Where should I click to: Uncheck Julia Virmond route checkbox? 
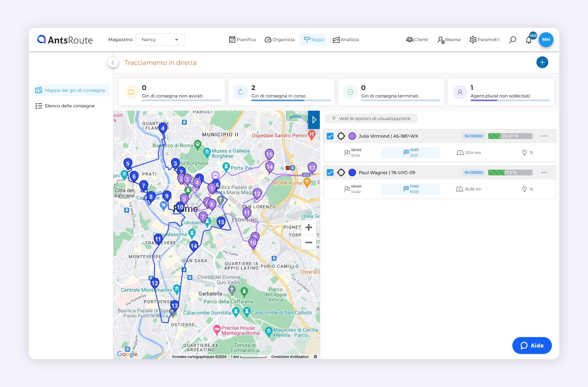(330, 136)
